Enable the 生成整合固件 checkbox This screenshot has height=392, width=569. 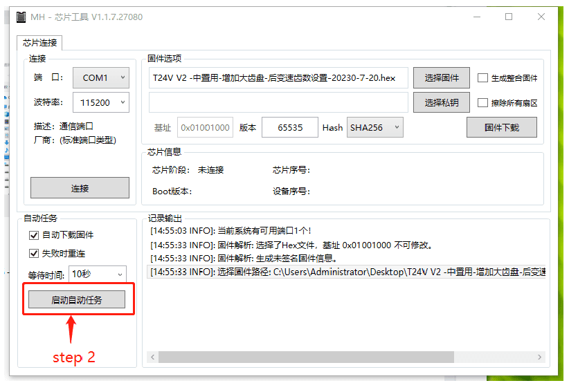tap(482, 78)
